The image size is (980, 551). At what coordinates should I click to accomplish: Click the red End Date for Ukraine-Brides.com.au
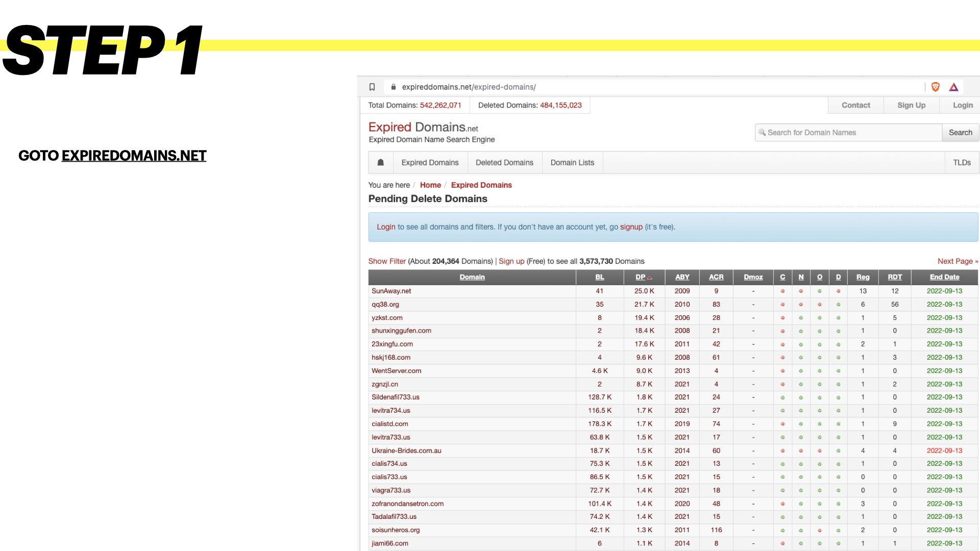(x=944, y=450)
